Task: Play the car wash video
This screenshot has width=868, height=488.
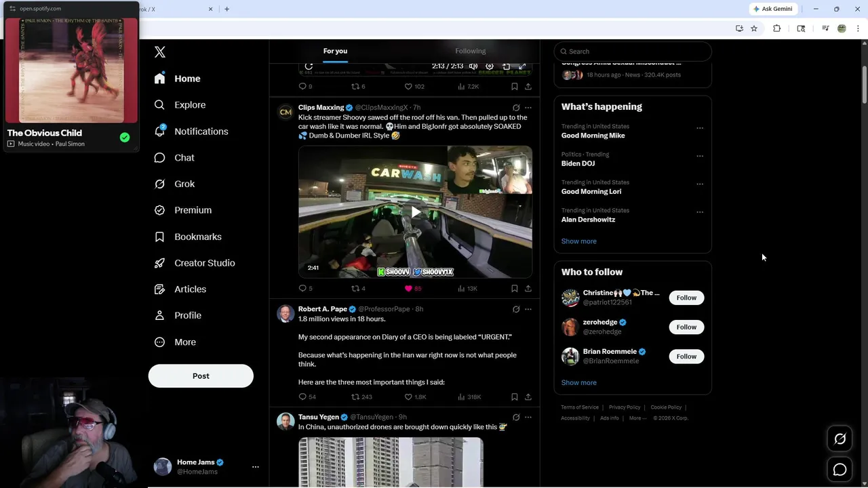Action: pyautogui.click(x=415, y=211)
